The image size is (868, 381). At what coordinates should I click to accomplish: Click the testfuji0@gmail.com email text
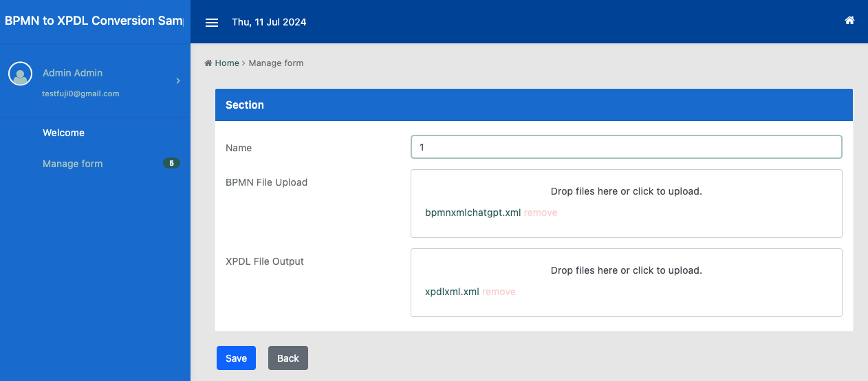[80, 94]
